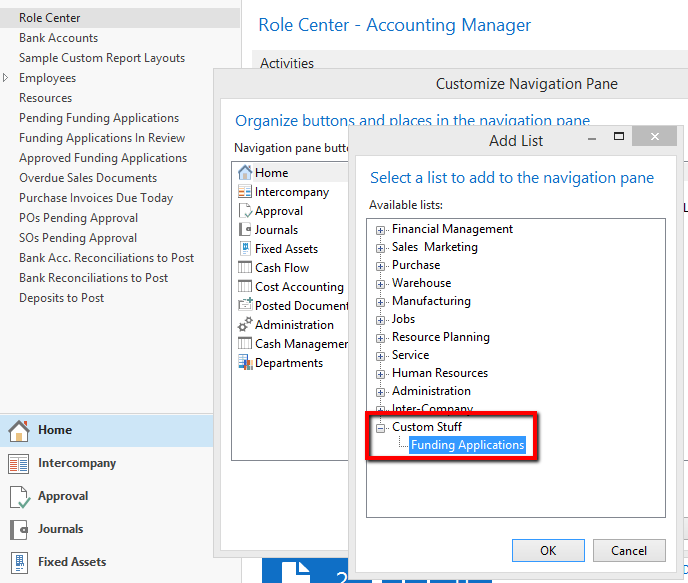Click the Intercompany icon in the bottom navigation pane
Image resolution: width=688 pixels, height=583 pixels.
point(19,464)
